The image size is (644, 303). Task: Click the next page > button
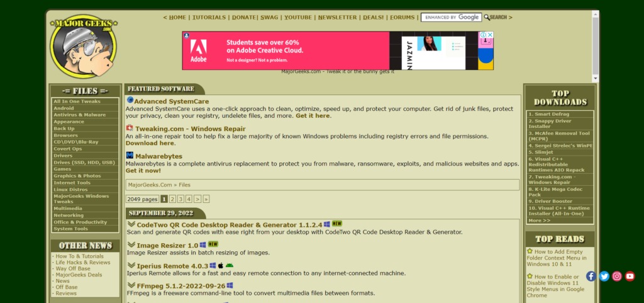point(197,199)
